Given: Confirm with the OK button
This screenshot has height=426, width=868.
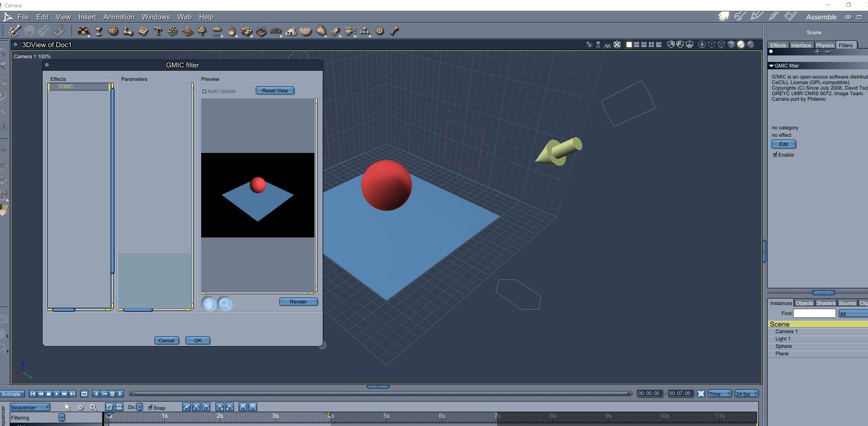Looking at the screenshot, I should click(x=197, y=341).
